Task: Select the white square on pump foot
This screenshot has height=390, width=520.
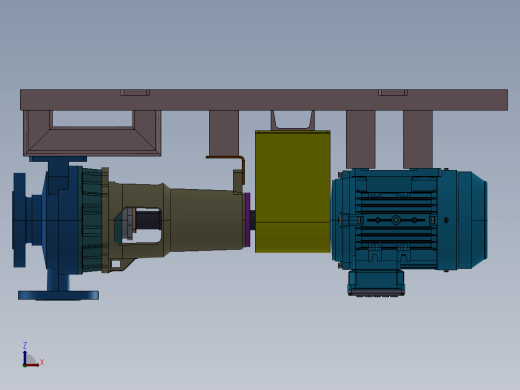Action: coord(116,264)
